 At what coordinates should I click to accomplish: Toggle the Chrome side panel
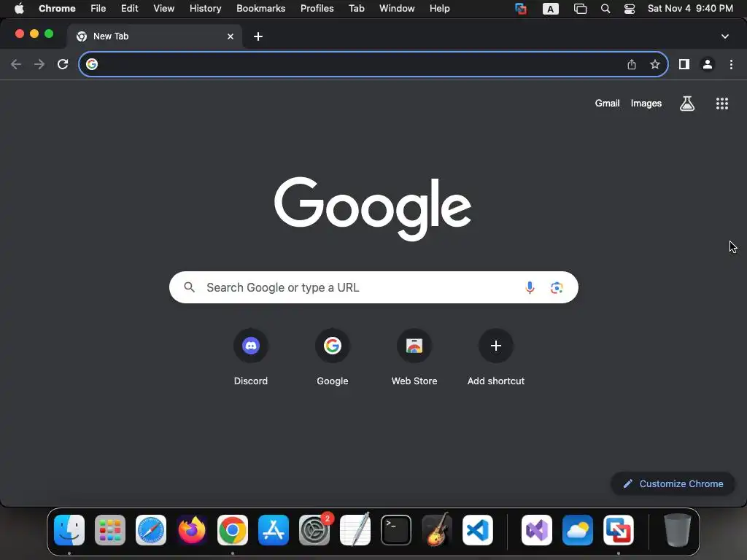coord(684,64)
